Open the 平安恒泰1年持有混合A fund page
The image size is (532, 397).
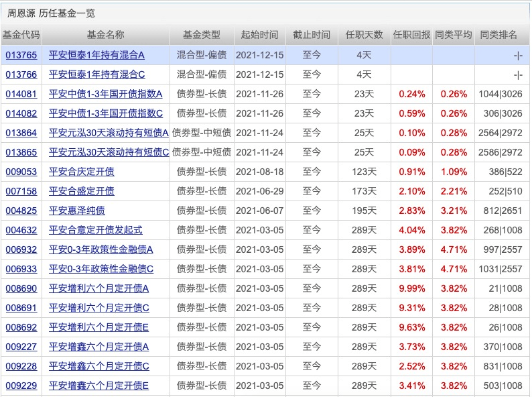click(x=96, y=55)
